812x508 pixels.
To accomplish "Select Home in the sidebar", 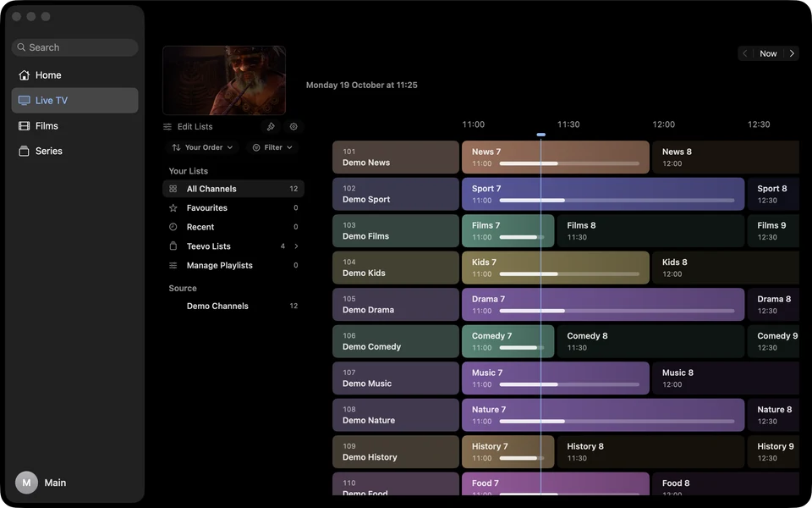I will coord(74,75).
